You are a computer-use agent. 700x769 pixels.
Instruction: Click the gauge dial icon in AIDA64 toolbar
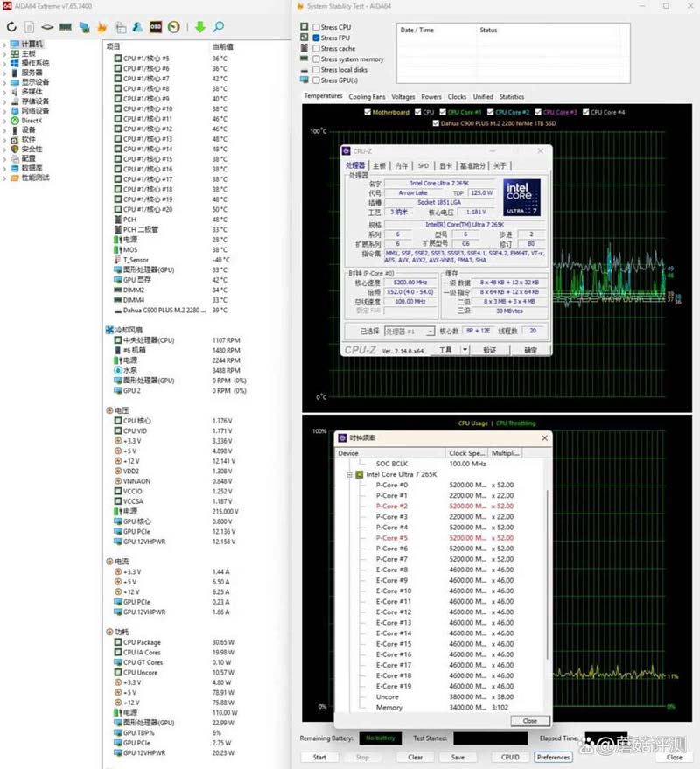[x=173, y=27]
